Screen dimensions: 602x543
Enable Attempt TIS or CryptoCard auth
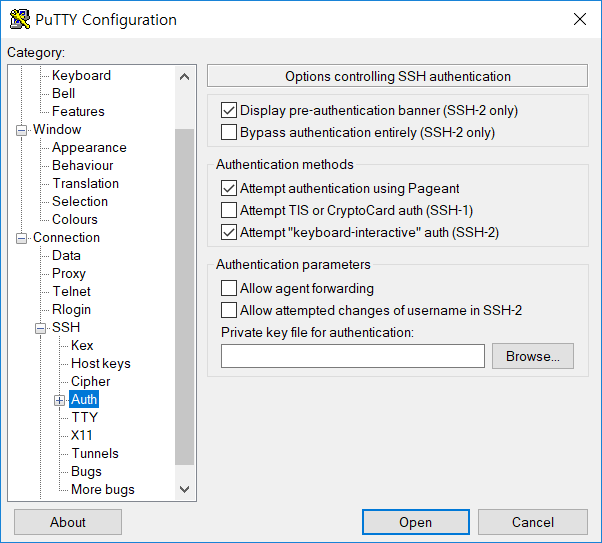229,210
